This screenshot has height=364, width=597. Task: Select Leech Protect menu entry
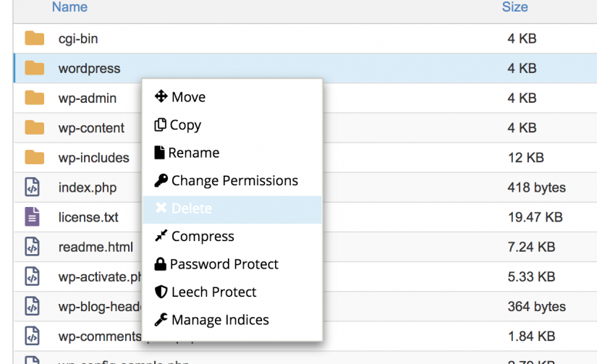pos(232,292)
